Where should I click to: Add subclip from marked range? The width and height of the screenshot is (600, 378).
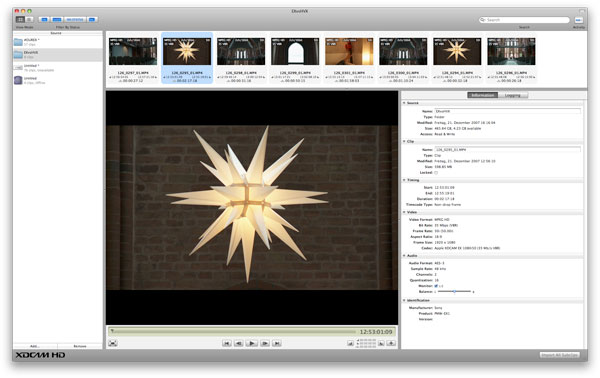(391, 343)
